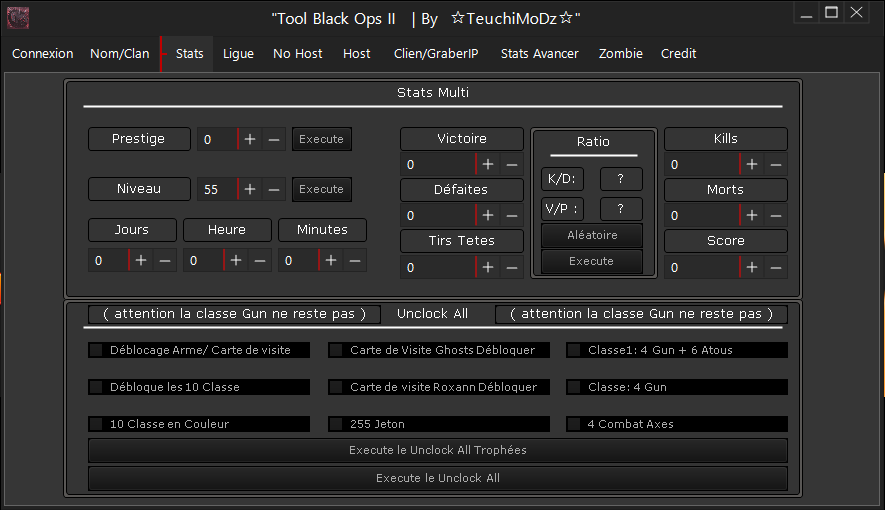Click the Victoire button
885x510 pixels.
462,139
